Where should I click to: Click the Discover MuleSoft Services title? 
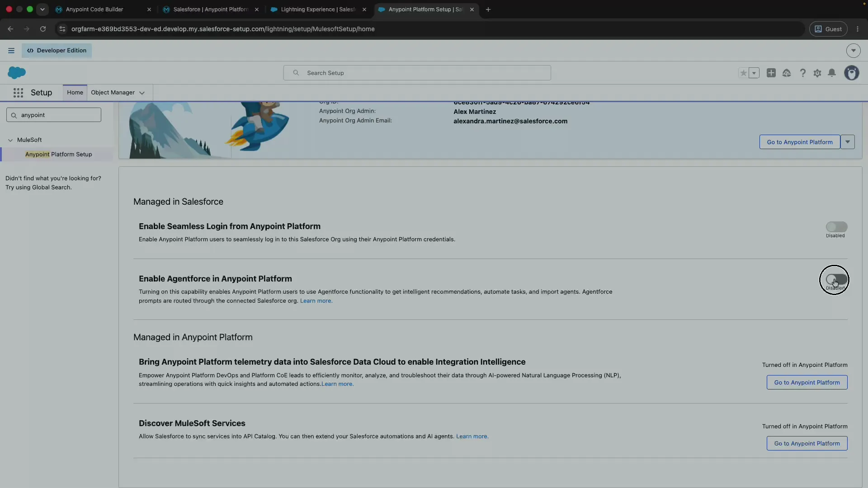pyautogui.click(x=192, y=423)
